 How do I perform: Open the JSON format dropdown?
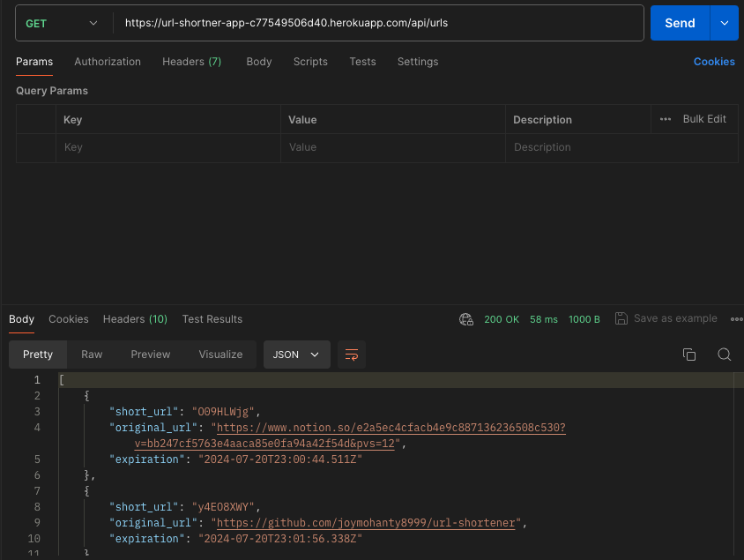296,355
